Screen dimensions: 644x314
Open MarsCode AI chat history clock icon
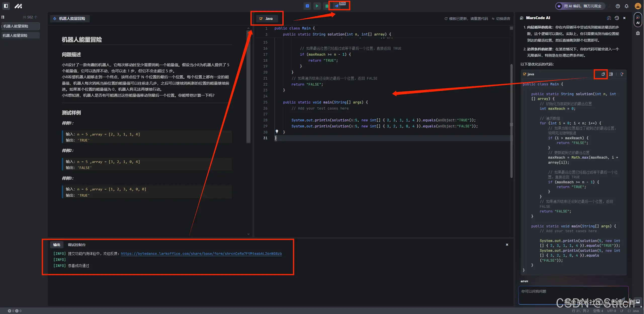point(617,18)
